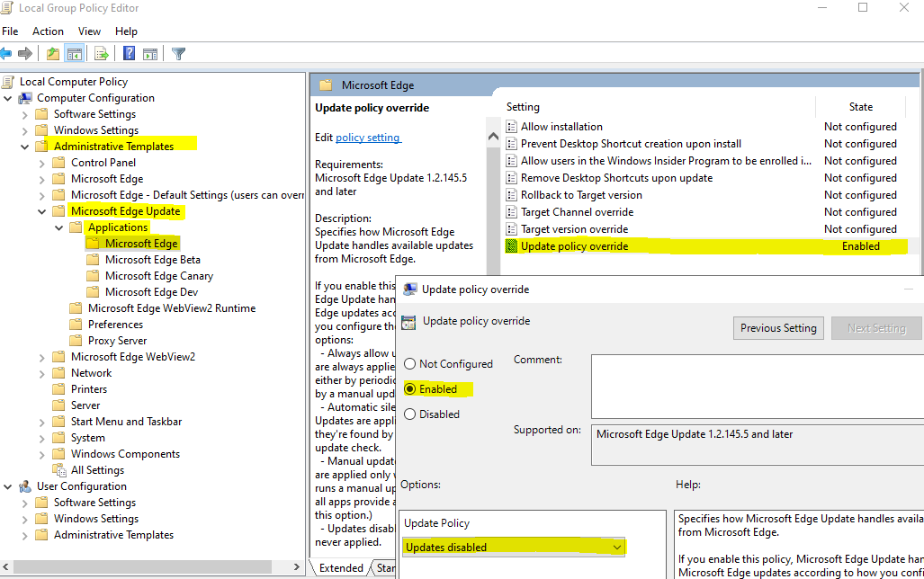The image size is (924, 579).
Task: Click the Control Panel folder icon
Action: click(x=58, y=163)
